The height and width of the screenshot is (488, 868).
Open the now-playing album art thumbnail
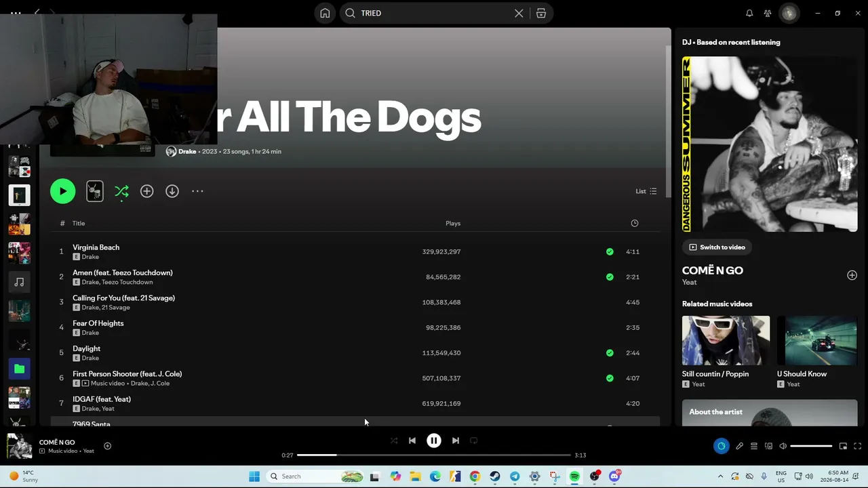19,446
